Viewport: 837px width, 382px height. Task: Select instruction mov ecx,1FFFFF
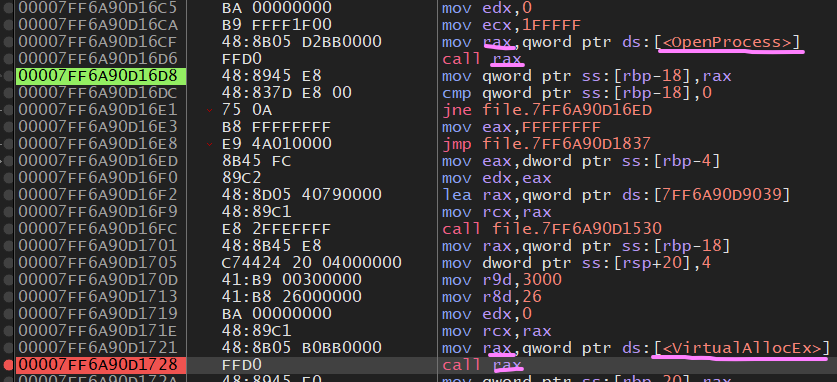[x=511, y=25]
